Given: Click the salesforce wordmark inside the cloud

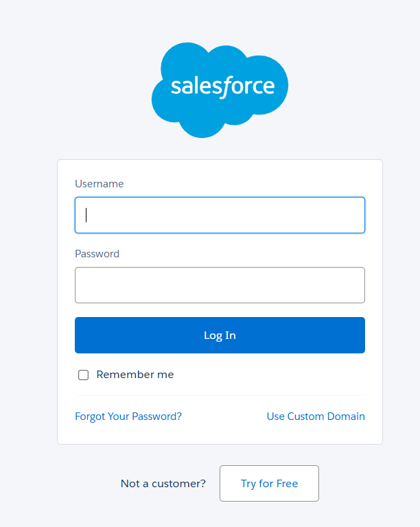Looking at the screenshot, I should pyautogui.click(x=222, y=86).
